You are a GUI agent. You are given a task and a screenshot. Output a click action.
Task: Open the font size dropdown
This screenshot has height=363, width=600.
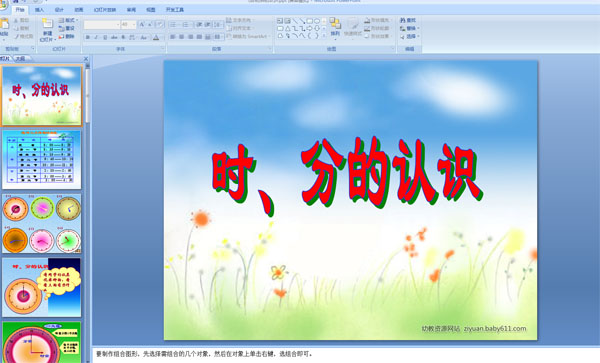[128, 25]
